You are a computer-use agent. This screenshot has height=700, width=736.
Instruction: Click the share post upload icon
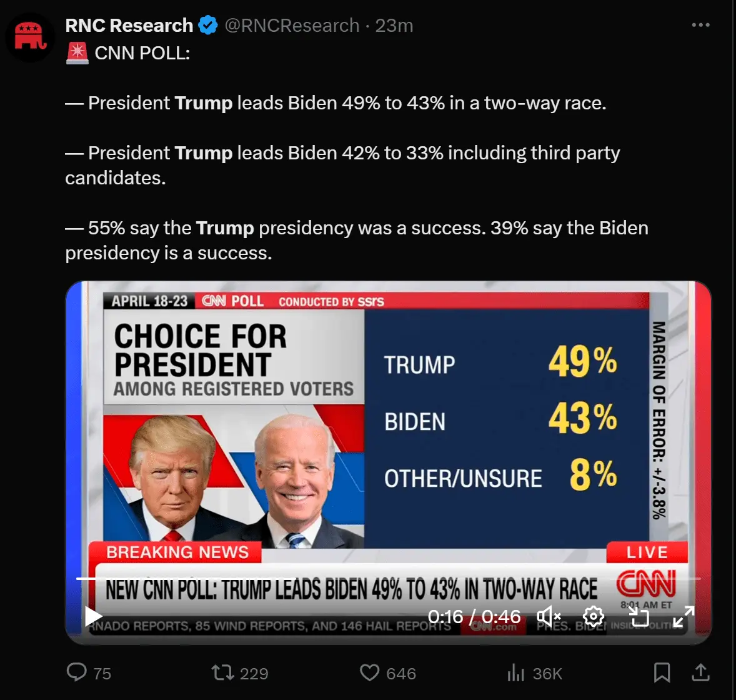click(701, 672)
